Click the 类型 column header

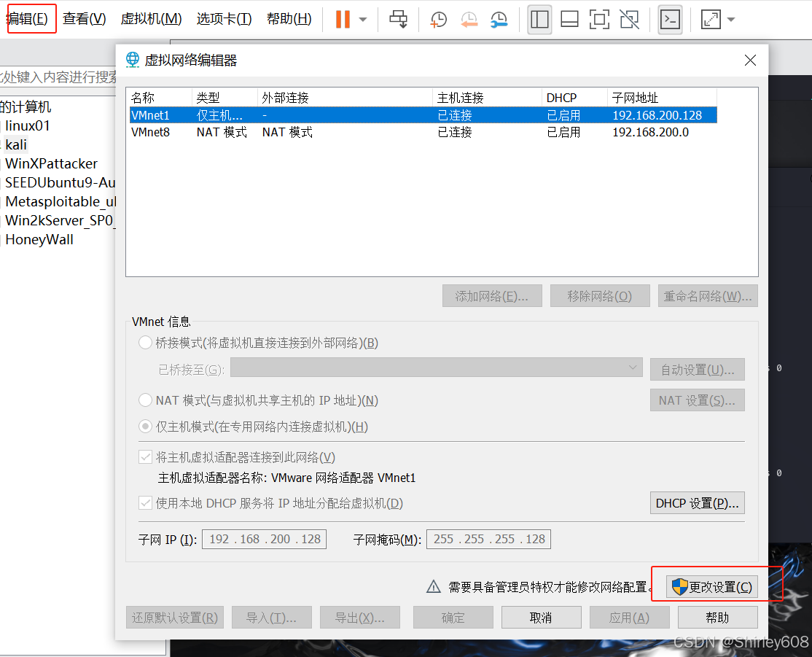click(x=225, y=98)
